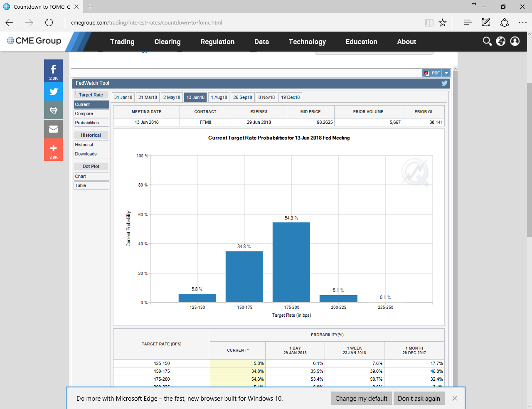Email page using sidebar envelope icon
This screenshot has height=409, width=532.
point(53,129)
